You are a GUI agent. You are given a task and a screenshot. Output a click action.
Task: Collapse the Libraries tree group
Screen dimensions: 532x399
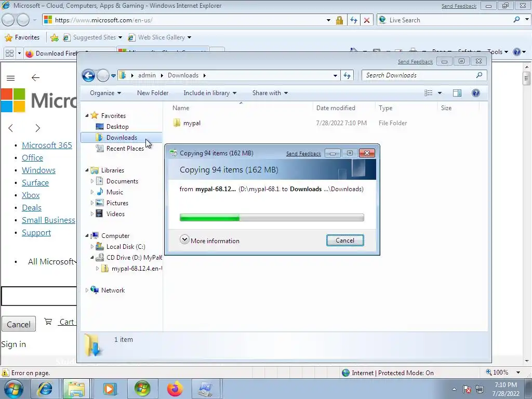(87, 170)
